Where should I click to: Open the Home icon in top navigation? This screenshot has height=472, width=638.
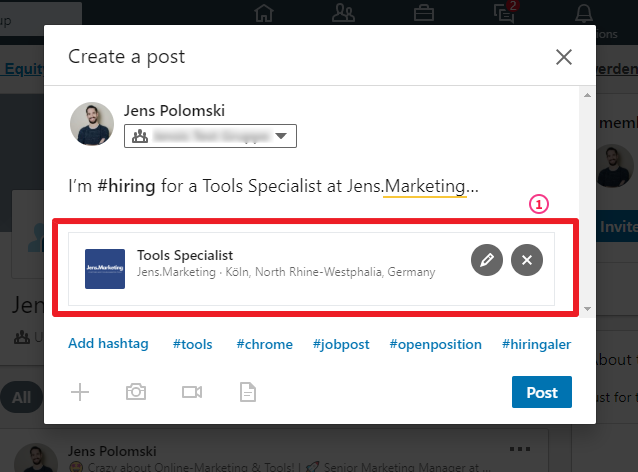tap(264, 13)
